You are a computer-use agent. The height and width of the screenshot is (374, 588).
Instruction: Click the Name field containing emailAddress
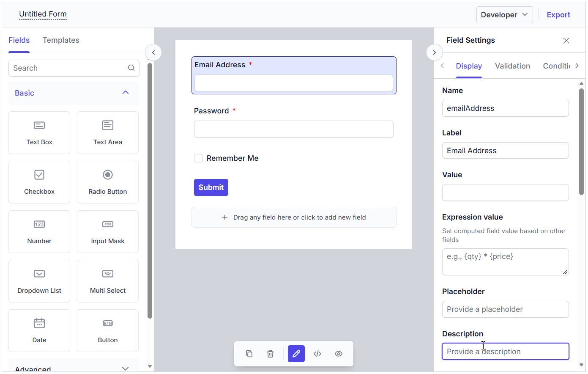[506, 108]
